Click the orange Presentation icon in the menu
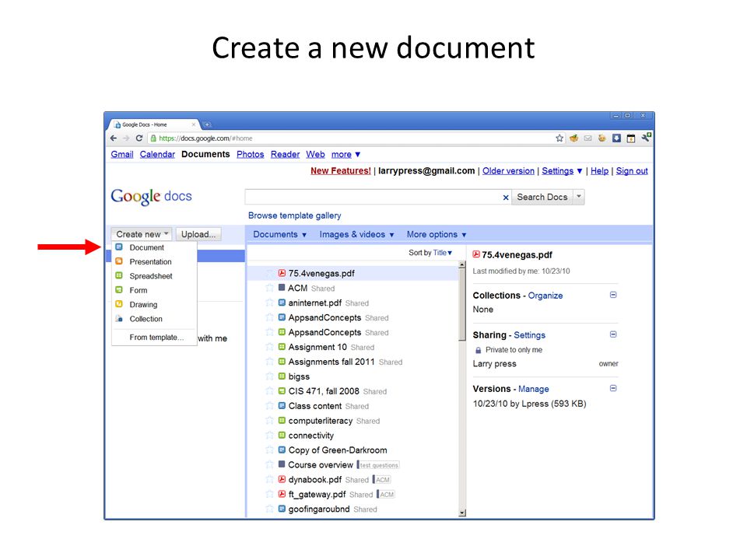Screen dimensions: 747x560 pyautogui.click(x=119, y=261)
